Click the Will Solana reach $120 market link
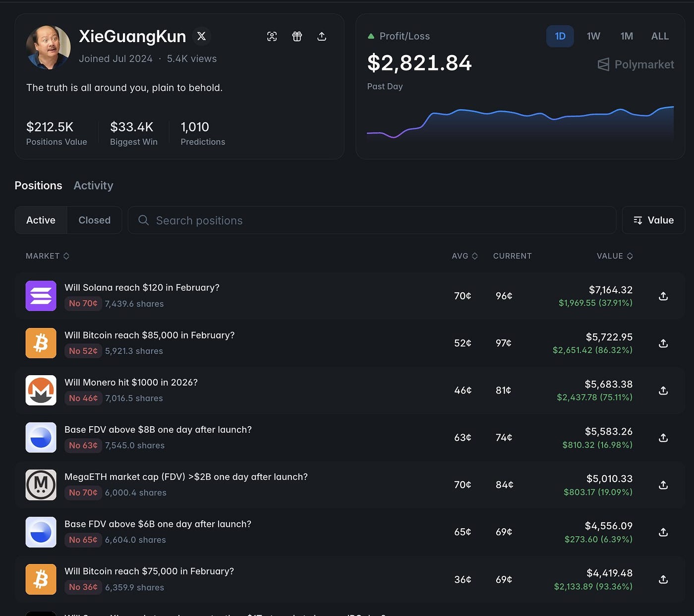This screenshot has width=694, height=616. click(x=142, y=287)
